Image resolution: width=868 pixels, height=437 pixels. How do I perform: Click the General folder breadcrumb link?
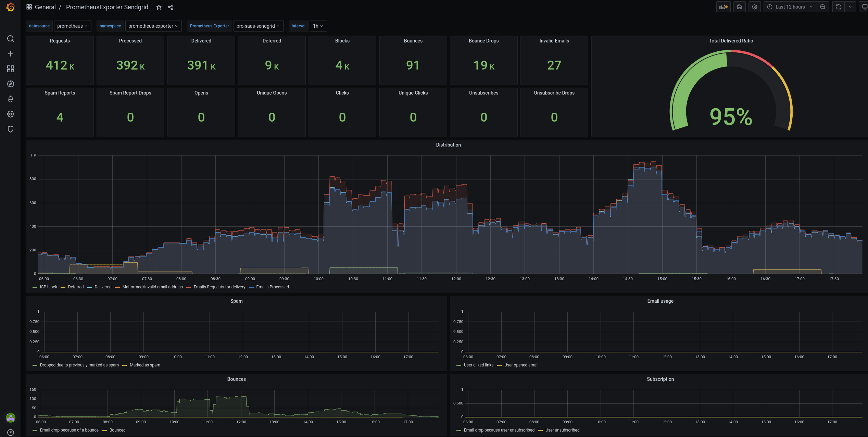[45, 7]
